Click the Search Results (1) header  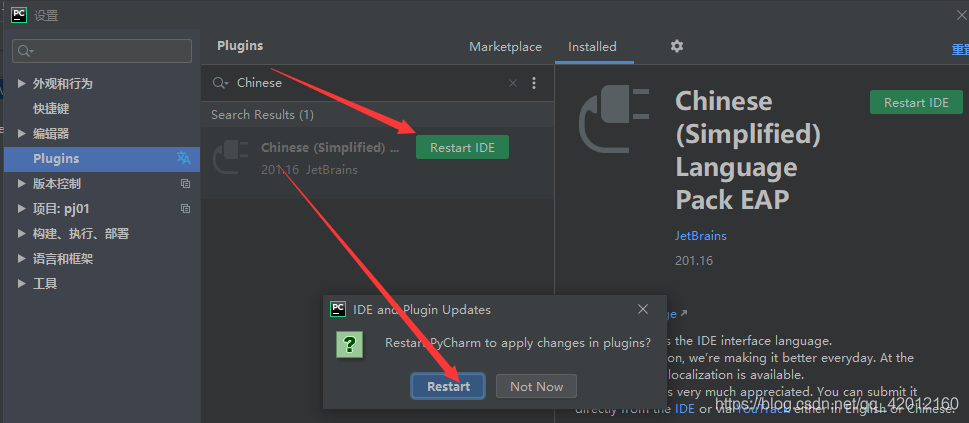point(262,114)
